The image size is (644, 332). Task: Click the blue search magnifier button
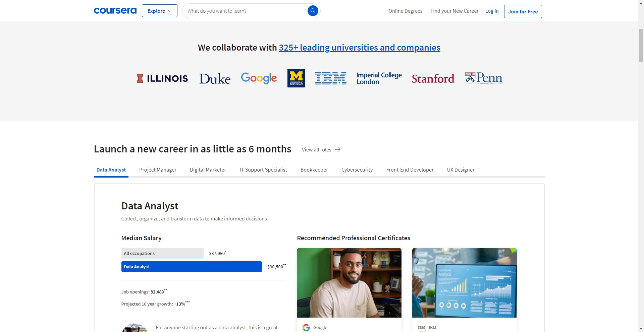(x=313, y=11)
